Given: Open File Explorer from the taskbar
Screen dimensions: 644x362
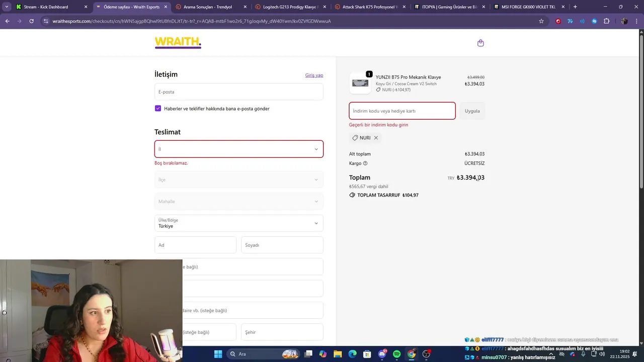Looking at the screenshot, I should click(x=338, y=354).
